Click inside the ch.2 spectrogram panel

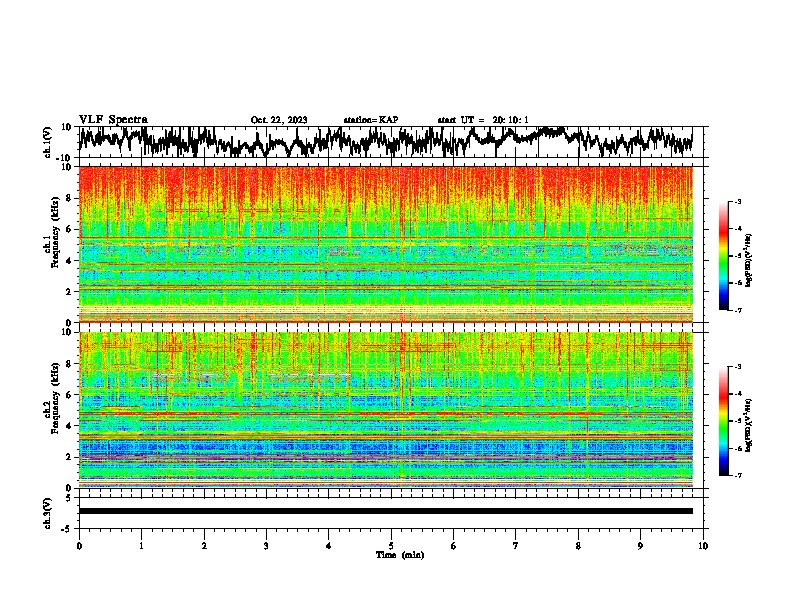click(385, 410)
